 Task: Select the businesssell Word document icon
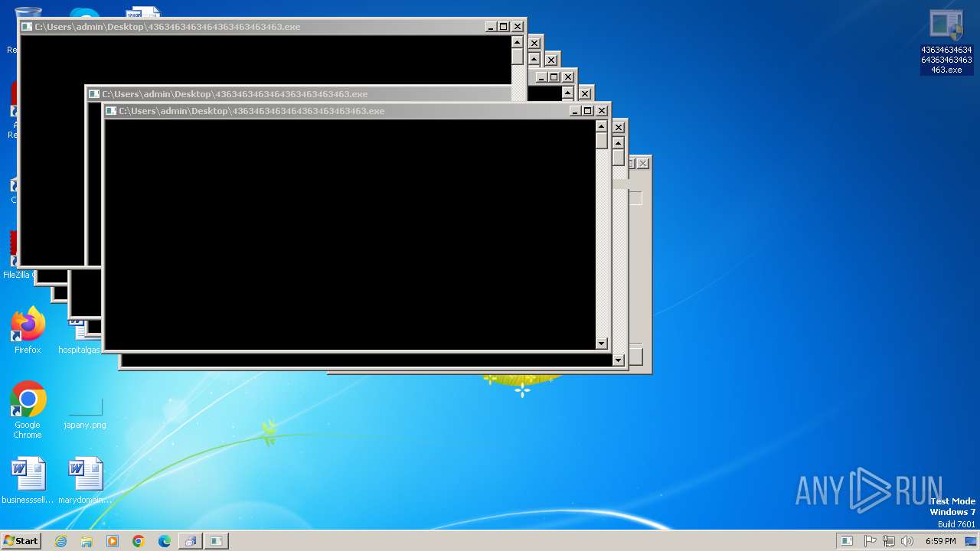click(x=28, y=481)
